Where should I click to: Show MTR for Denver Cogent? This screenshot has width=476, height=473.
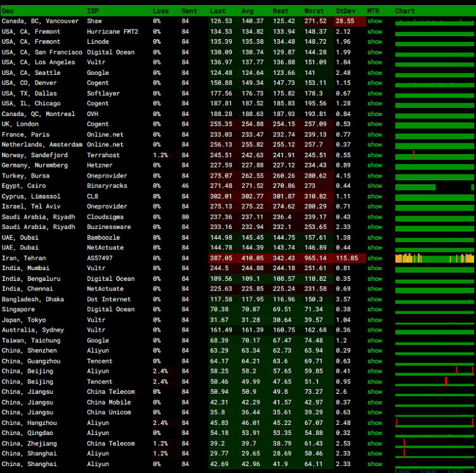coord(374,83)
